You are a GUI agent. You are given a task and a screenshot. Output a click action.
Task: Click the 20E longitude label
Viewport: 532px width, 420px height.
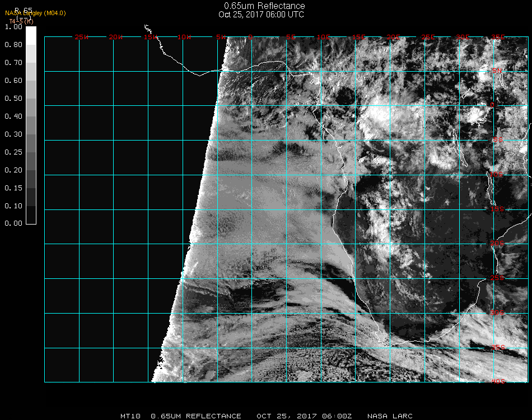pos(394,37)
